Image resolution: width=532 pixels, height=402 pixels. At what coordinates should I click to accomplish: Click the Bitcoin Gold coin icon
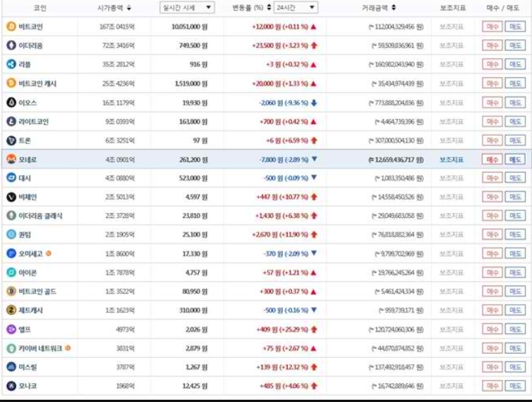click(x=11, y=291)
